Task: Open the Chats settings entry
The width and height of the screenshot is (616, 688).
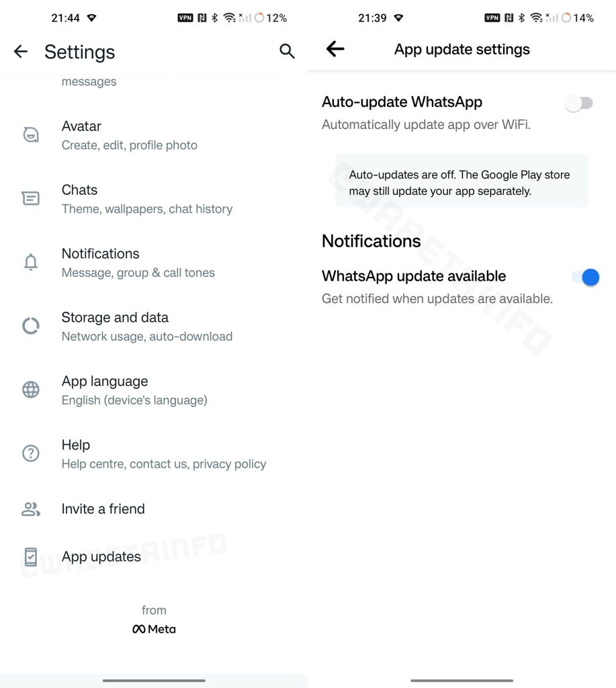Action: point(154,199)
